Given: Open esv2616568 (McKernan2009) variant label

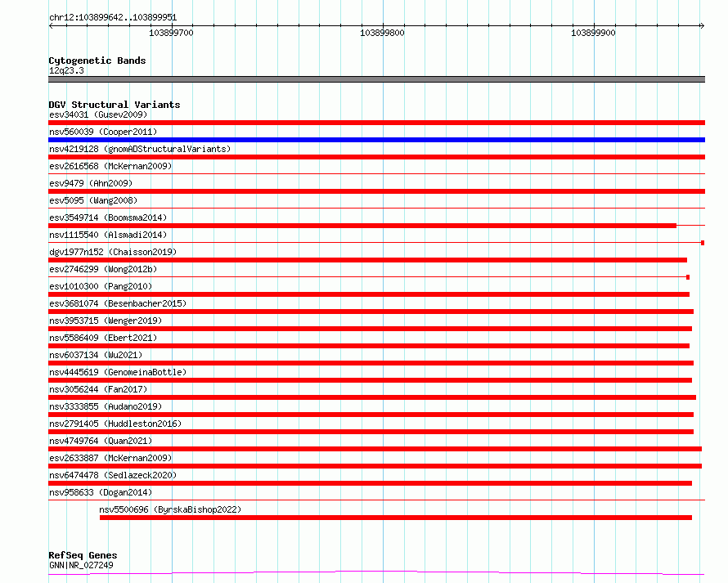Looking at the screenshot, I should (x=110, y=166).
